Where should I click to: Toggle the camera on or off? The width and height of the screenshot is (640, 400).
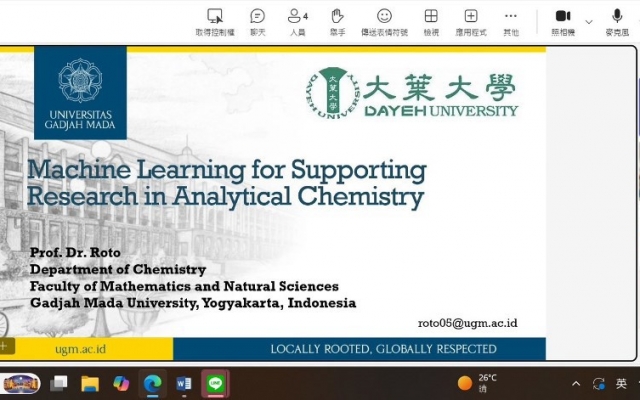[x=562, y=21]
